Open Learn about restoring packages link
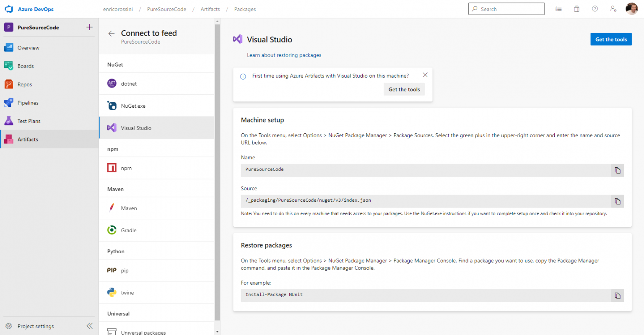This screenshot has width=644, height=335. point(284,55)
